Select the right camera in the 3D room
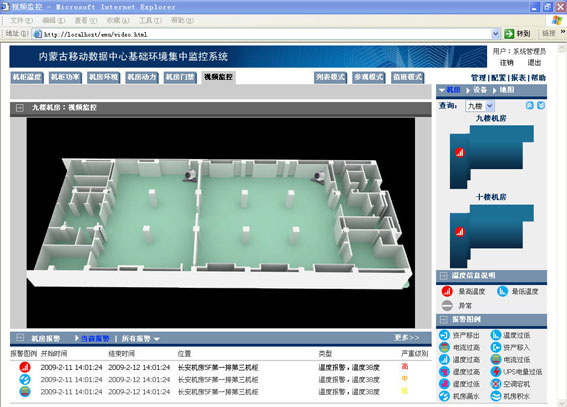The width and height of the screenshot is (567, 407). tap(319, 176)
